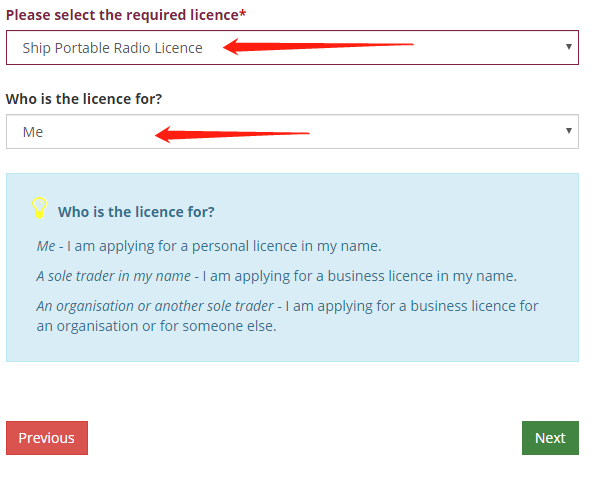
Task: Click the italic Me term in the help text
Action: coord(46,246)
